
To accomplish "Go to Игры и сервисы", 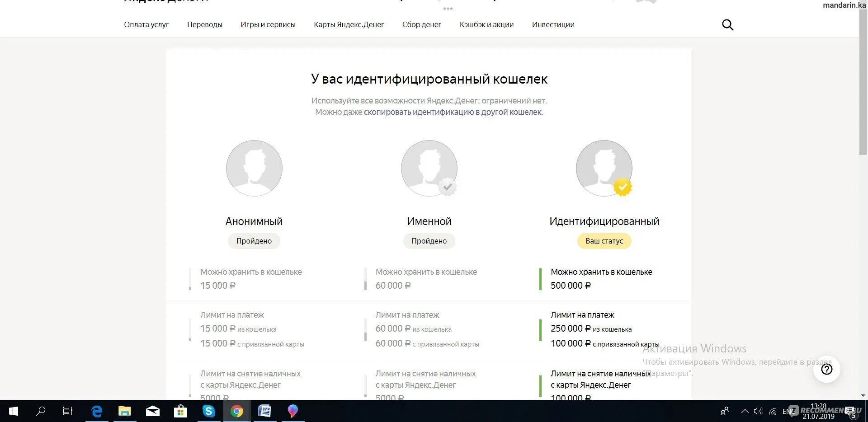I will [x=268, y=24].
